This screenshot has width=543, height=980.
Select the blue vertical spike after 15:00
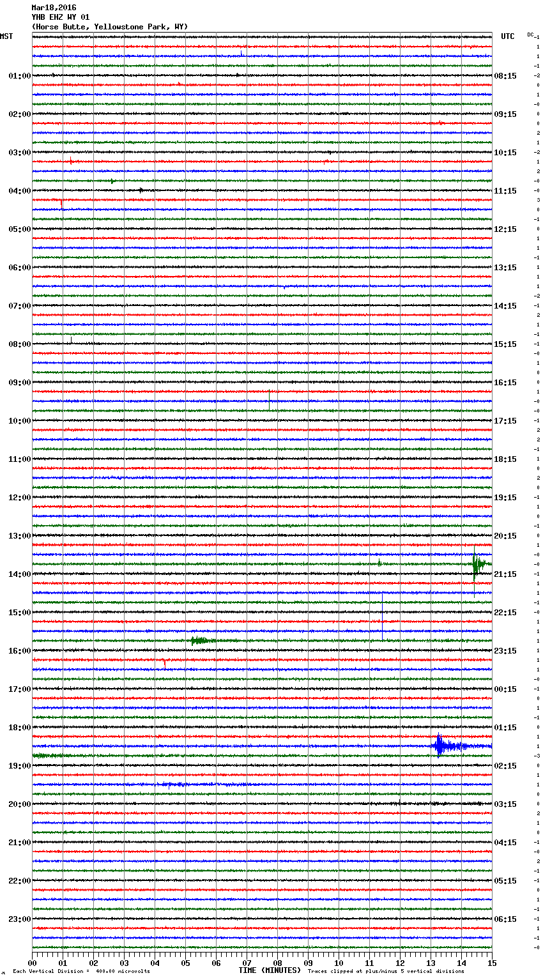[x=382, y=616]
